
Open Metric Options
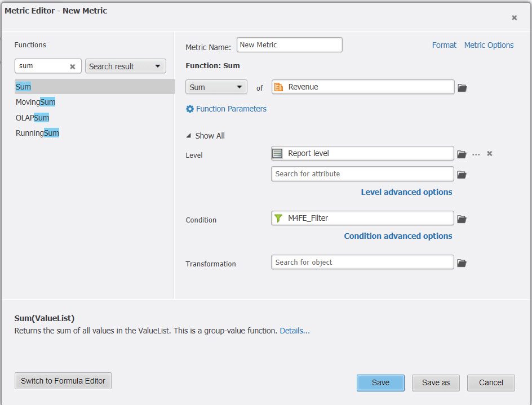(x=489, y=45)
